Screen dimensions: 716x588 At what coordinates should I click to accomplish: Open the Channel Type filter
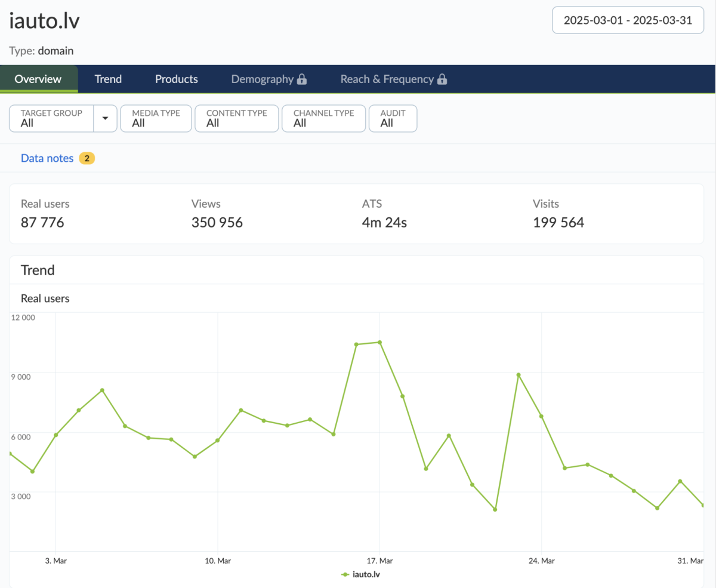point(323,118)
